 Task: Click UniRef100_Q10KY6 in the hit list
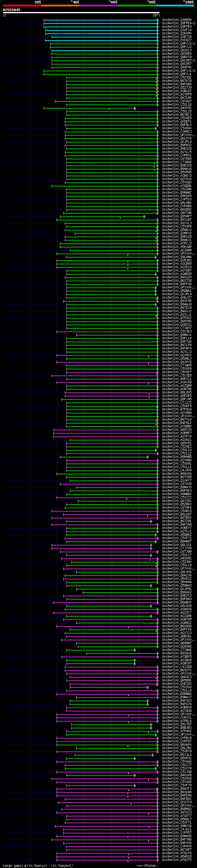click(176, 362)
